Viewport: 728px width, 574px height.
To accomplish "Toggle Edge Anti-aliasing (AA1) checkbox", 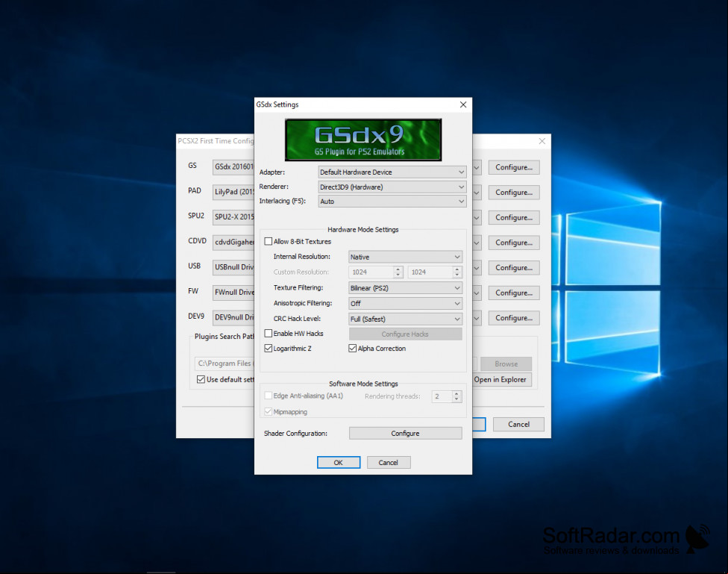I will tap(269, 396).
